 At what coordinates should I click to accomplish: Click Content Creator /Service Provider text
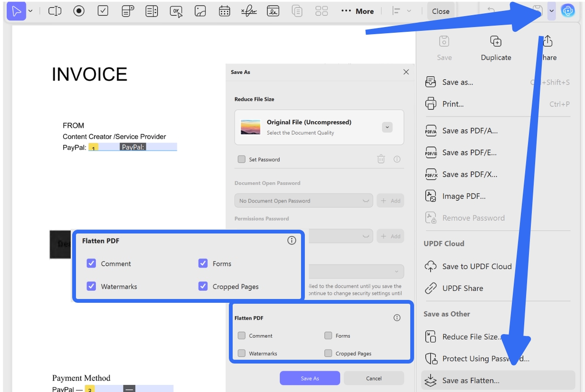[114, 137]
